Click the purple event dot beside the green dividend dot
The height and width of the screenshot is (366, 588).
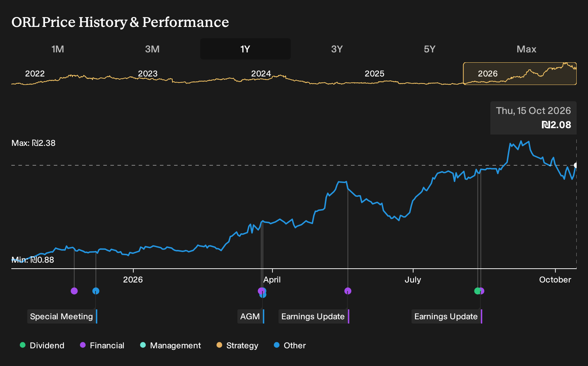click(x=482, y=291)
